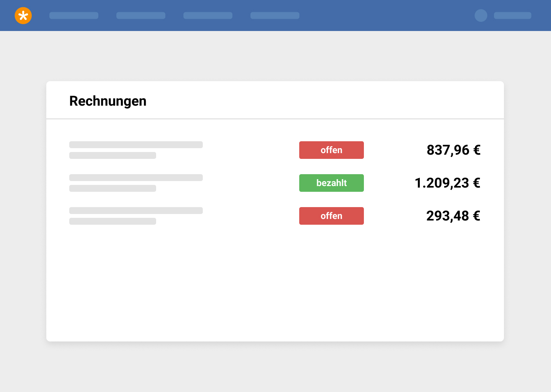This screenshot has width=551, height=392.
Task: Select the 1.209,23 € invoice amount
Action: (x=447, y=183)
